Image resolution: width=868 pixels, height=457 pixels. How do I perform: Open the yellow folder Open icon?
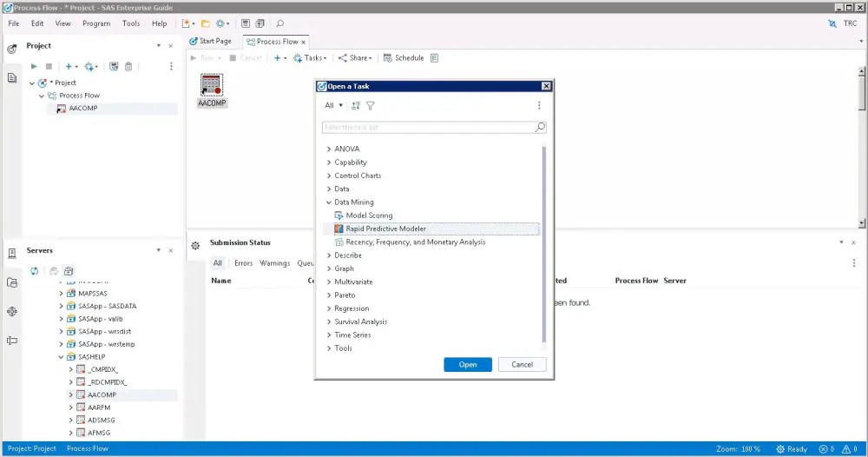(x=206, y=23)
